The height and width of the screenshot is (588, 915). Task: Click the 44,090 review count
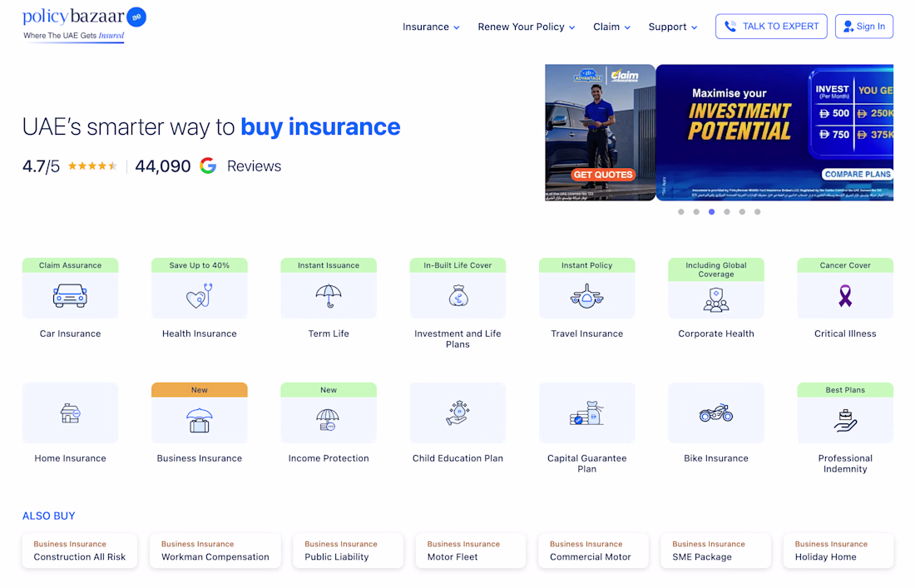tap(163, 166)
